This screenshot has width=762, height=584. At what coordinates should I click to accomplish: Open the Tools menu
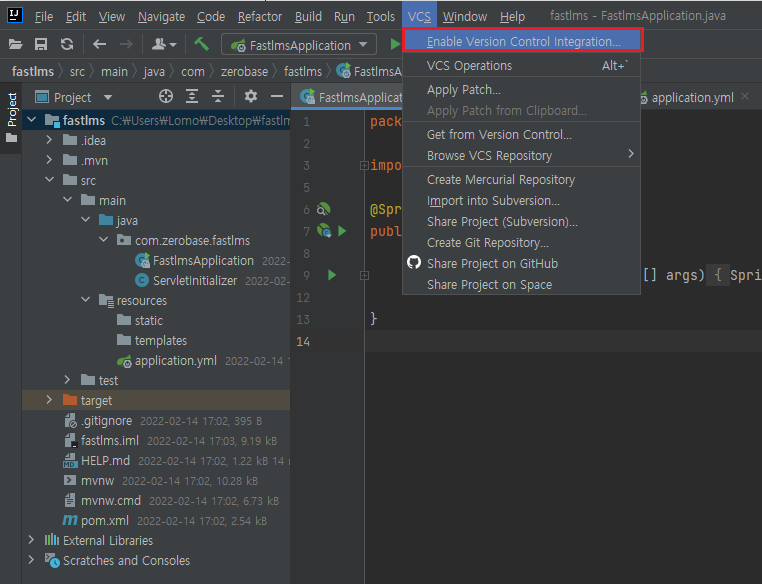(381, 17)
